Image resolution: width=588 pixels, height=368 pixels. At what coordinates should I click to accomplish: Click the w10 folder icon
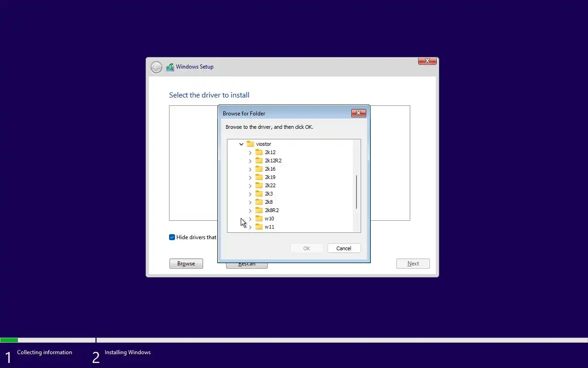point(259,218)
